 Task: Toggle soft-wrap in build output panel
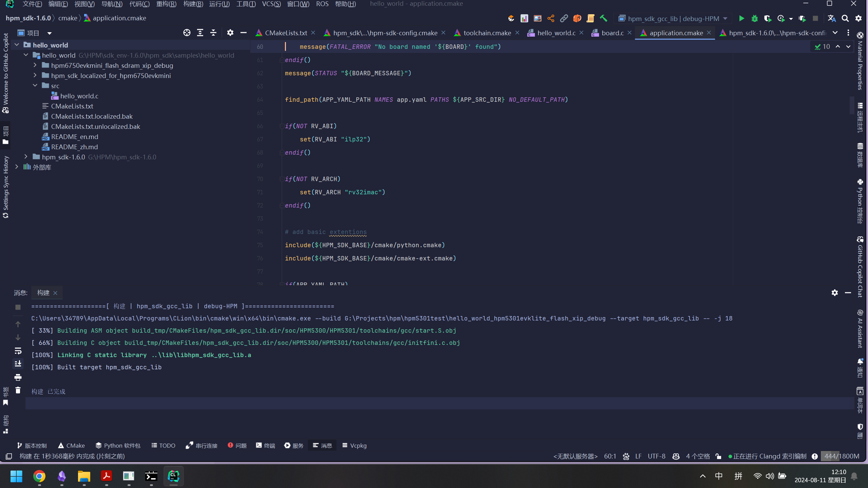click(18, 351)
